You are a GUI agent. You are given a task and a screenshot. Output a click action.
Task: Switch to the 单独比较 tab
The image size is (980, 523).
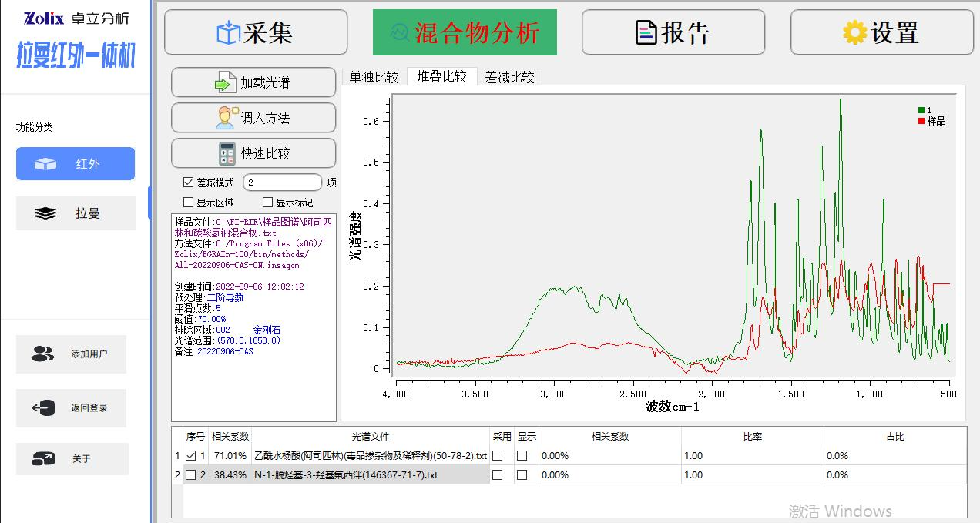point(374,77)
